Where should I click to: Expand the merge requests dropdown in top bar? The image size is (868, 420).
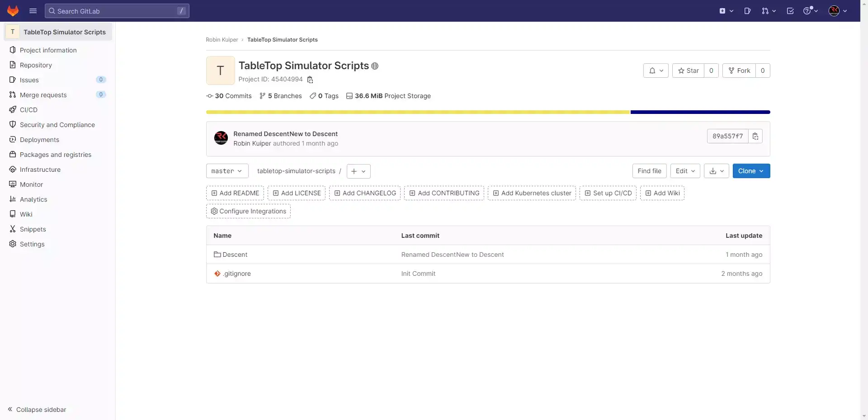pos(769,11)
